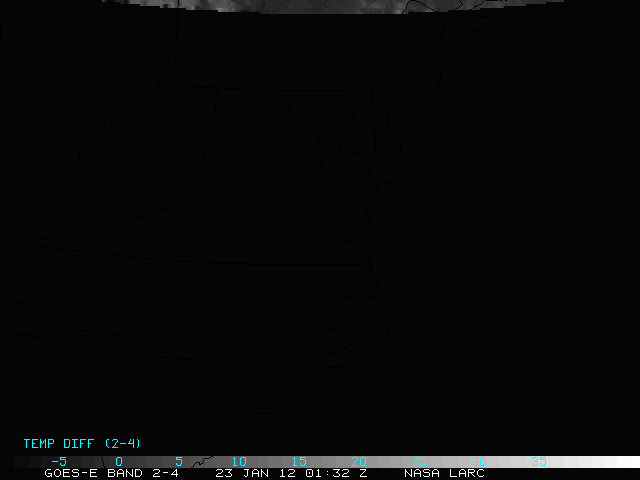Screen dimensions: 640x480
Task: Click the 25 mark on temperature scale
Action: click(x=419, y=462)
